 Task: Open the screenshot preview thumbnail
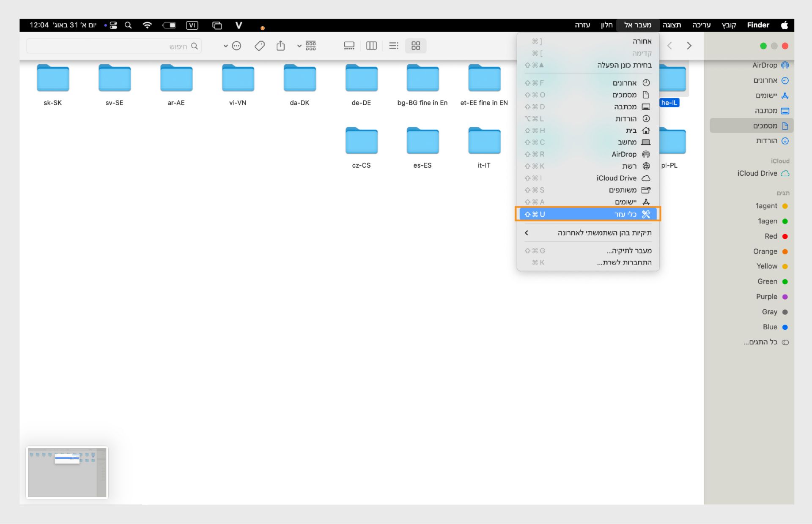67,472
